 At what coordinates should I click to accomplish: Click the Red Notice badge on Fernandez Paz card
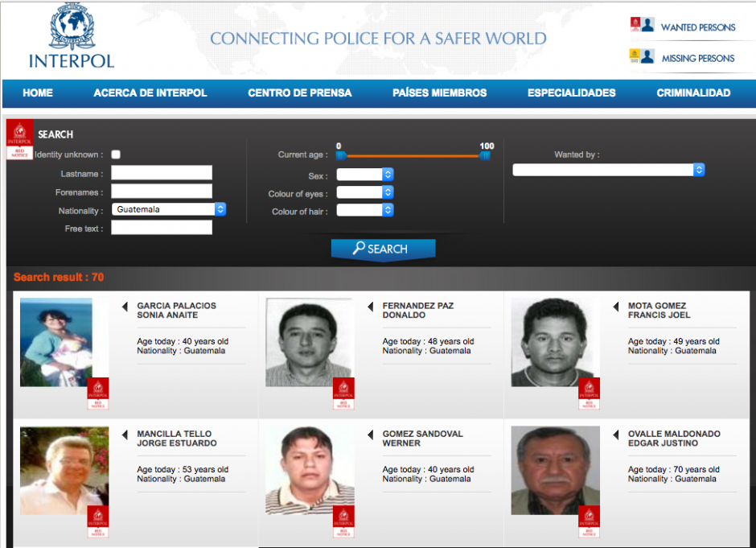tap(342, 394)
